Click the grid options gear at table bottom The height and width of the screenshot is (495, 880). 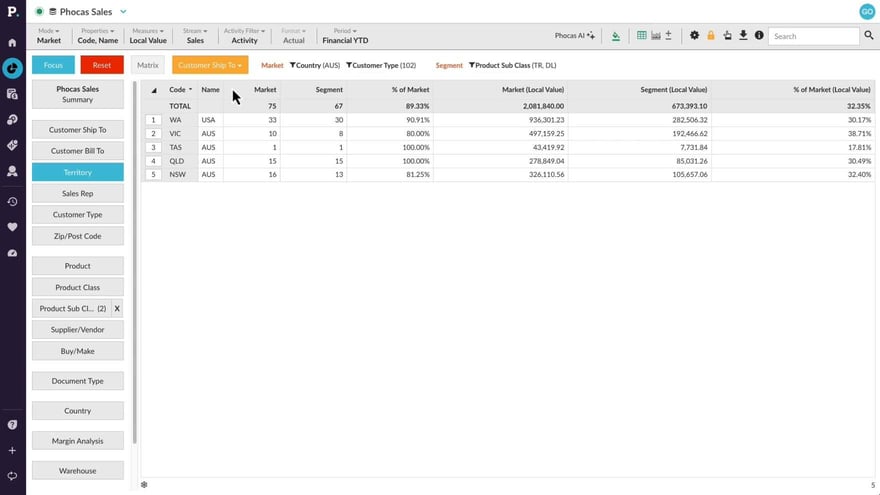[x=144, y=484]
